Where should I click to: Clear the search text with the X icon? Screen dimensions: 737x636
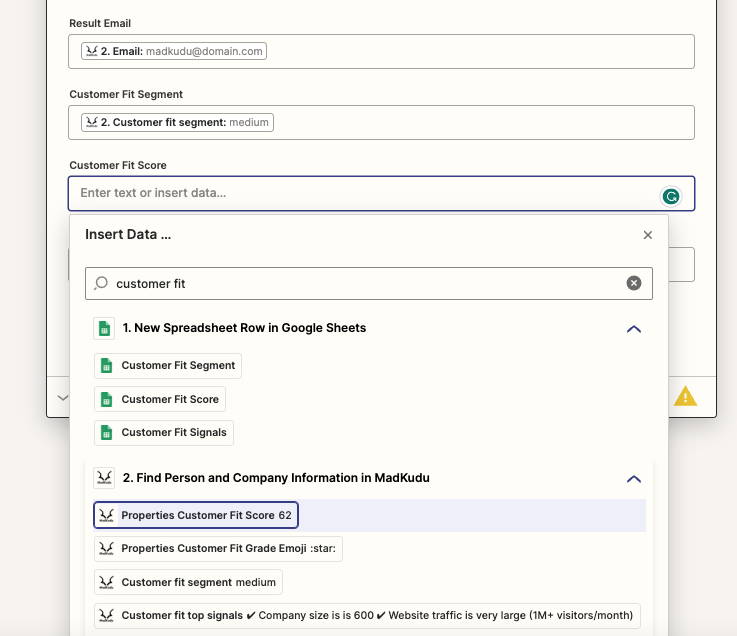[634, 283]
